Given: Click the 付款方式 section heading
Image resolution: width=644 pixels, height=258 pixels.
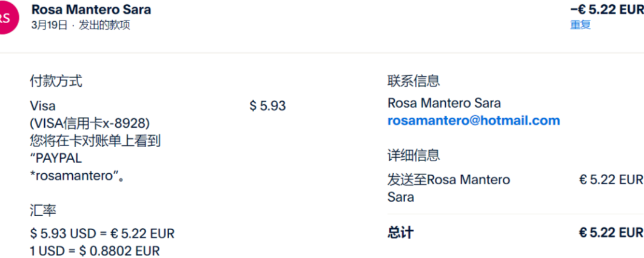Looking at the screenshot, I should pyautogui.click(x=56, y=81).
